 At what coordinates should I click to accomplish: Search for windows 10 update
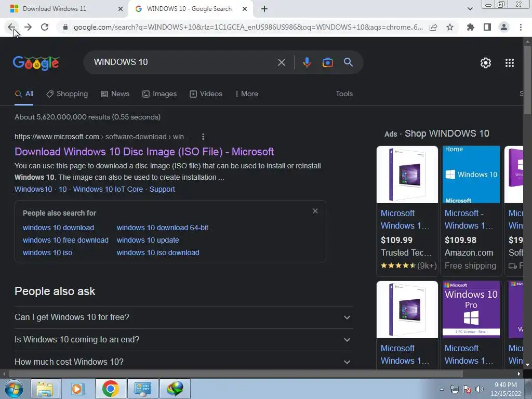pyautogui.click(x=148, y=240)
